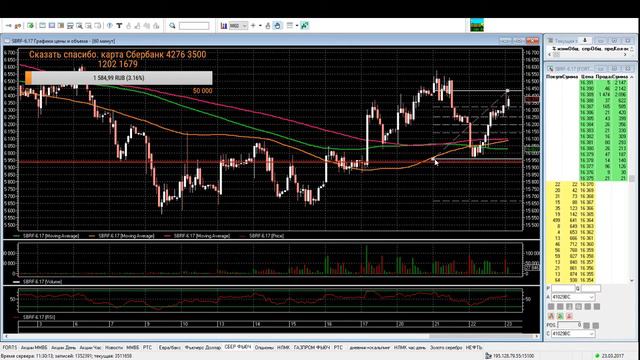Open the Акции Час tab

90,348
